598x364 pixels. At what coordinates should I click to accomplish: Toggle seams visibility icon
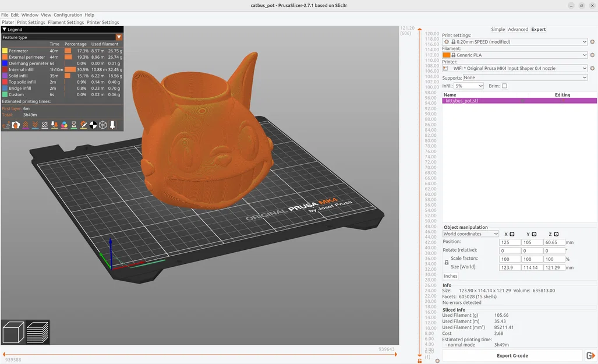[x=45, y=125]
